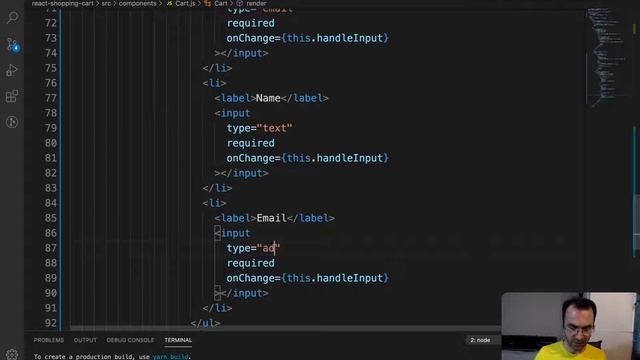Click the opening '<li>' tag on line 76
The height and width of the screenshot is (360, 640).
[x=214, y=83]
